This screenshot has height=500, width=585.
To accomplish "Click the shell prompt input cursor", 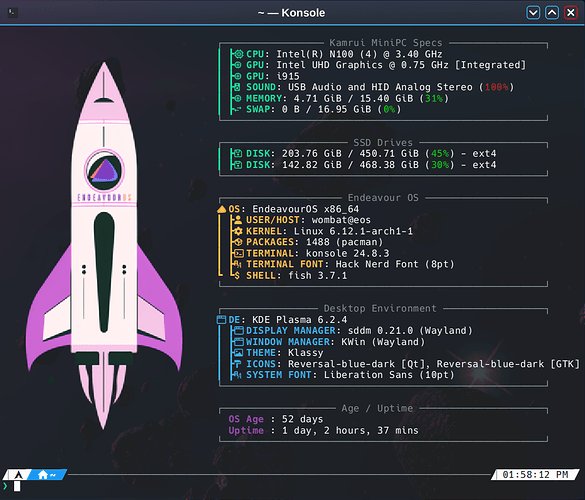I will point(17,486).
